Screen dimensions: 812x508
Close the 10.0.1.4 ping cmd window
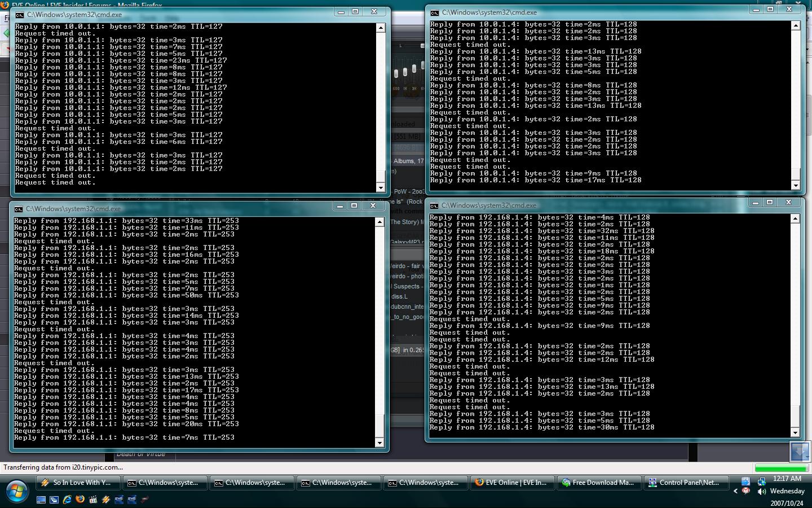point(789,10)
